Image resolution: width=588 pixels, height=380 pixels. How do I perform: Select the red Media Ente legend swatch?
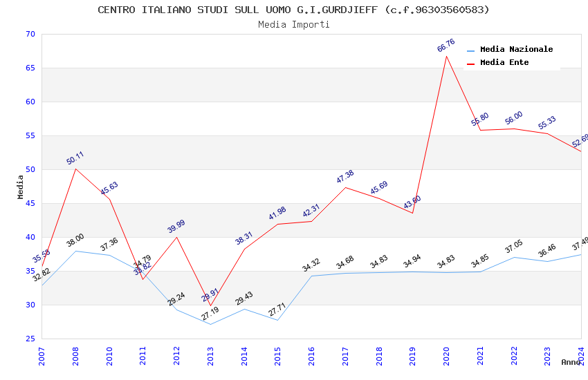pyautogui.click(x=470, y=64)
